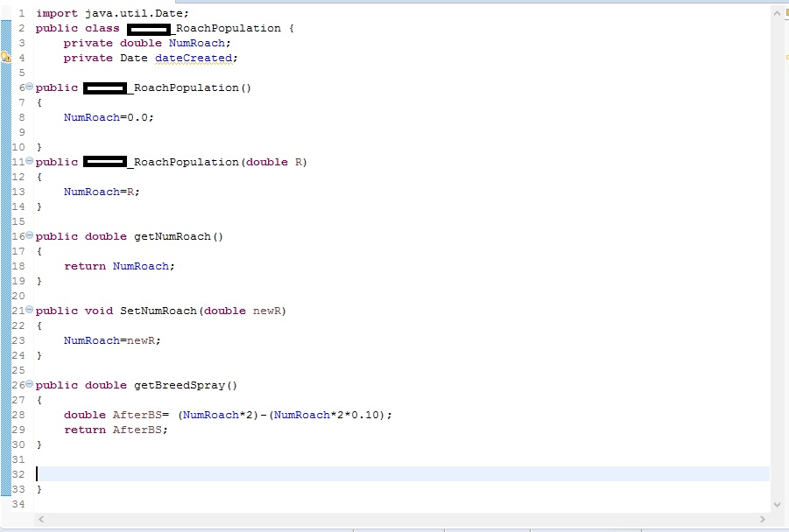Click the 'void' keyword on line 21
The image size is (789, 532).
99,311
